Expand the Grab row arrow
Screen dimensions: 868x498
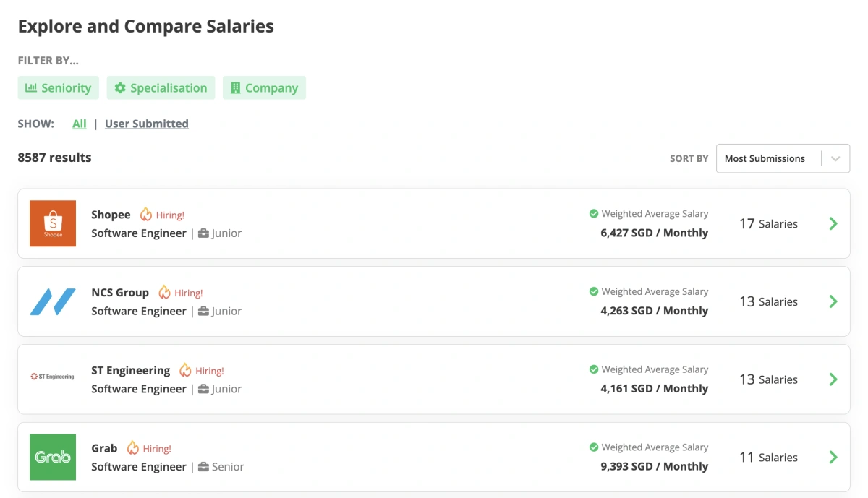(x=833, y=457)
